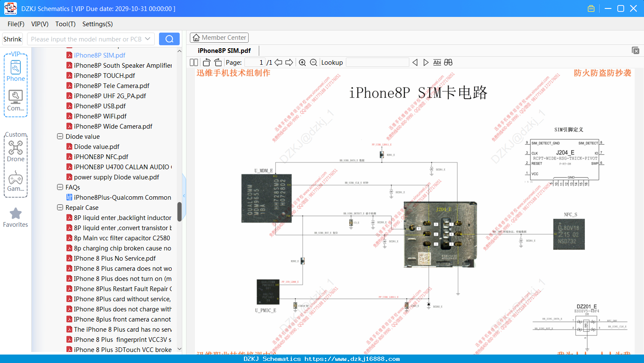Screen dimensions: 644x363
Task: Collapse the Repair Case folder
Action: click(x=60, y=208)
